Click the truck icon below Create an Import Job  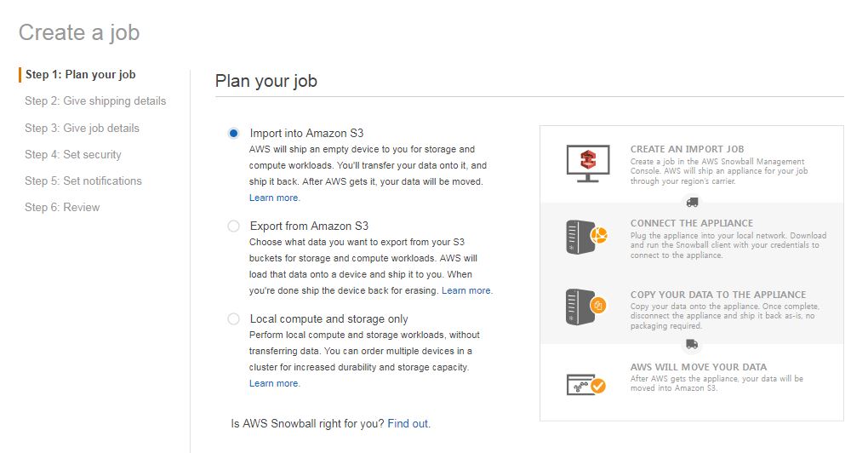click(692, 202)
